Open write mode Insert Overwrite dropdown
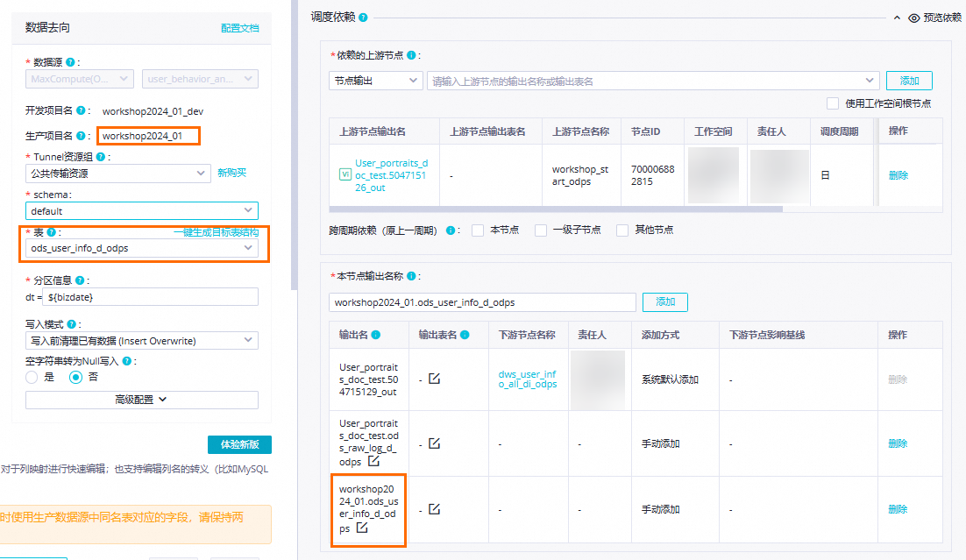Image resolution: width=966 pixels, height=560 pixels. coord(142,341)
